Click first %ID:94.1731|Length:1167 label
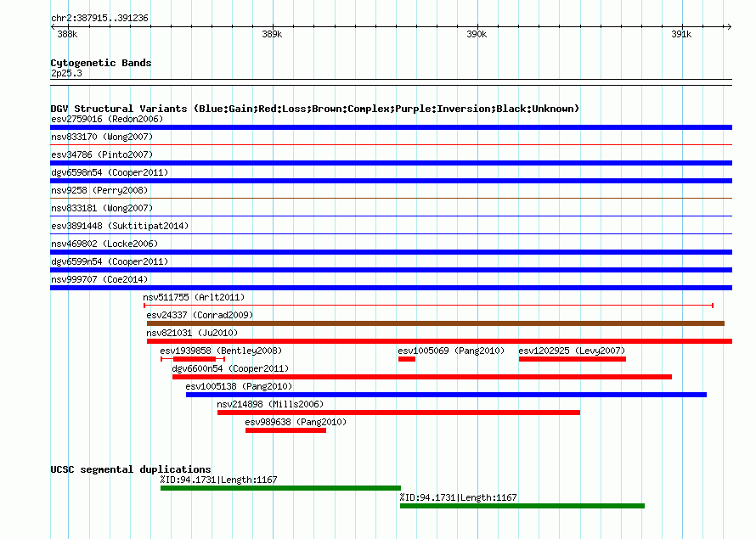This screenshot has width=756, height=539. (219, 480)
